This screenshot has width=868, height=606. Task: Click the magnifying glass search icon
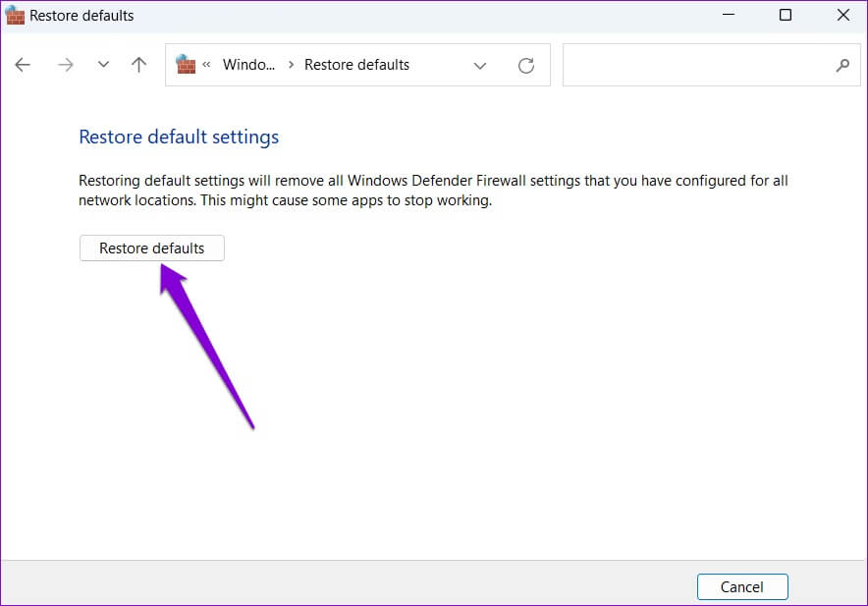pyautogui.click(x=841, y=65)
